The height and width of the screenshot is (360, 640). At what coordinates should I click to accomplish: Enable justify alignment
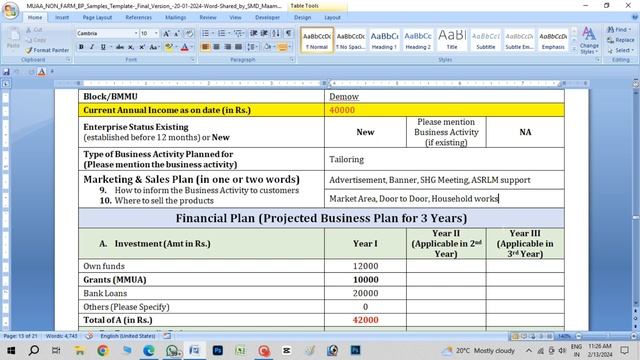click(x=239, y=47)
